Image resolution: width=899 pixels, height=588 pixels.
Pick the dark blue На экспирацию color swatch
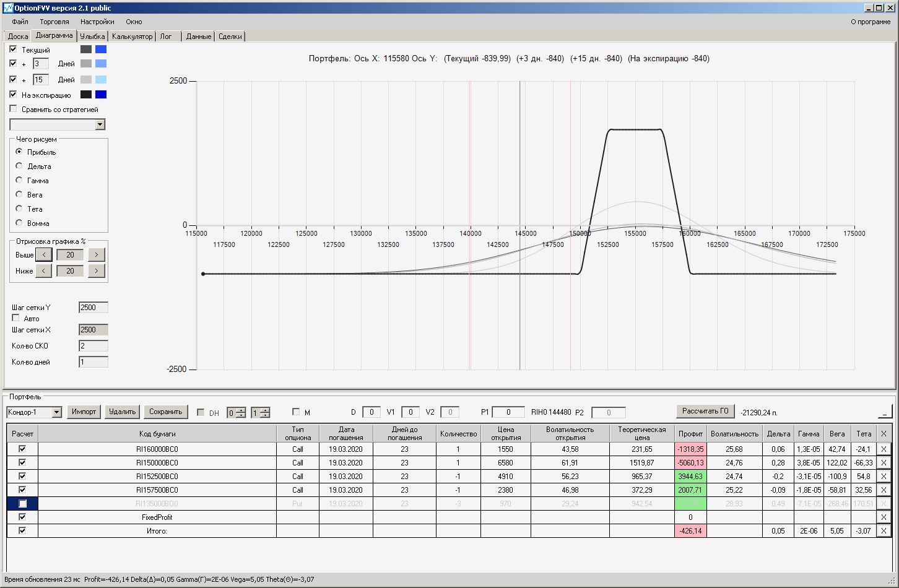(101, 95)
